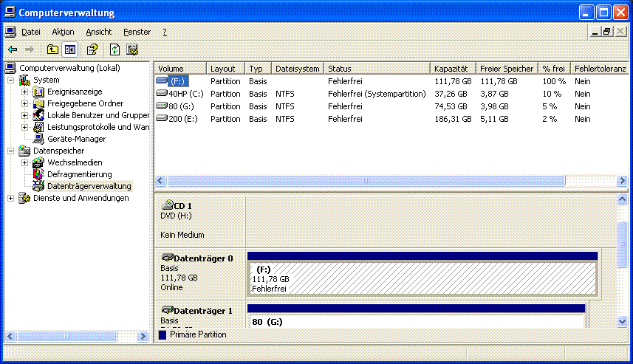633x364 pixels.
Task: Click right arrow of volume list scrollbar
Action: tap(622, 180)
